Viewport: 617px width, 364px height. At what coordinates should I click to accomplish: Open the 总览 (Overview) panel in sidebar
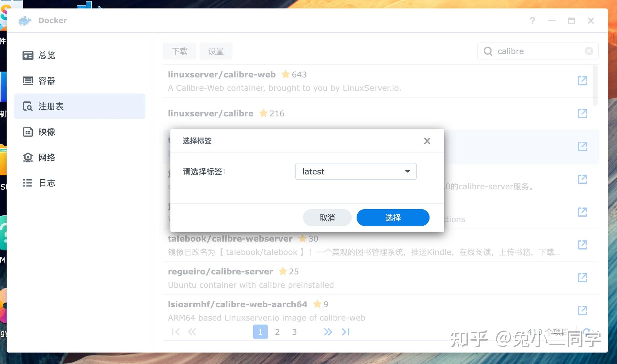(46, 55)
